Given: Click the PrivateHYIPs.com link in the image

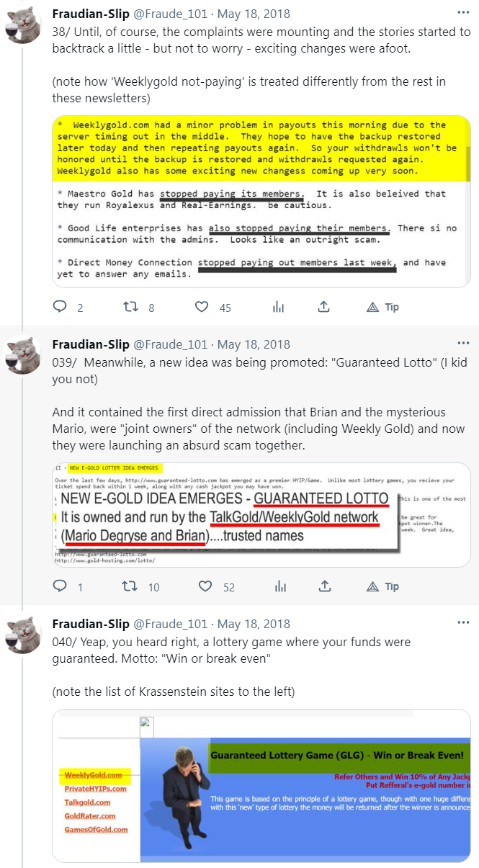Looking at the screenshot, I should pos(95,789).
